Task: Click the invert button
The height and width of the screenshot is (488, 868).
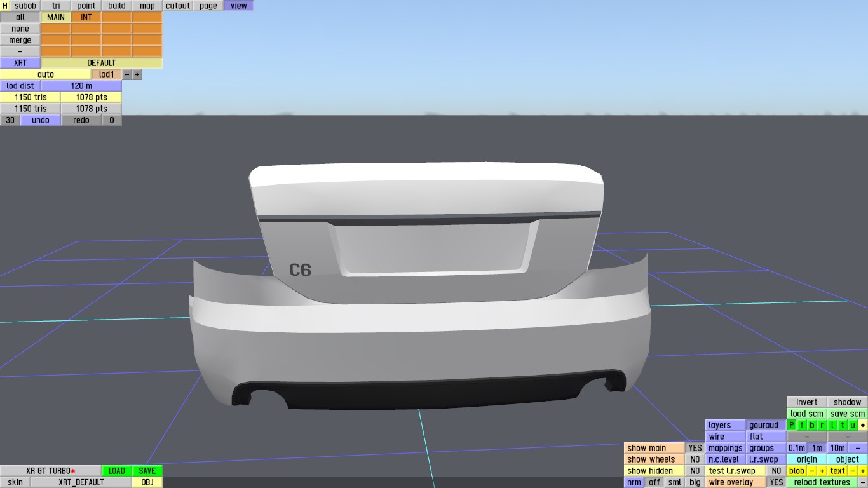Action: (x=807, y=402)
